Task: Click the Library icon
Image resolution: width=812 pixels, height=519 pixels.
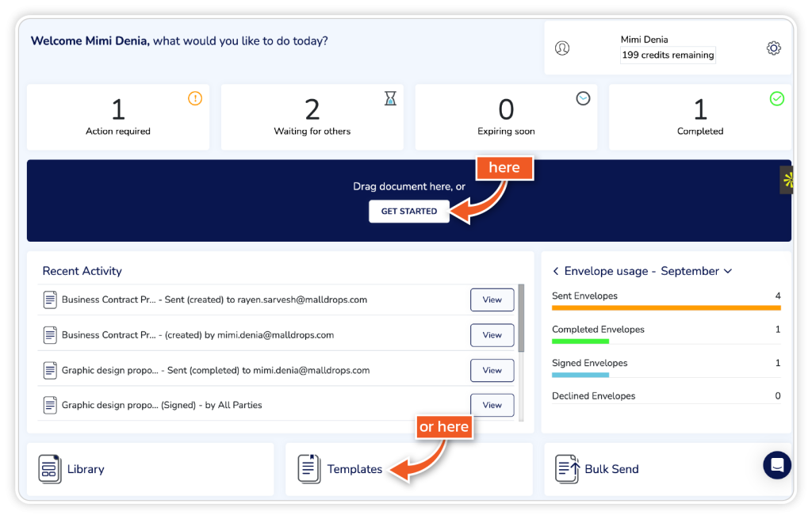Action: 50,469
